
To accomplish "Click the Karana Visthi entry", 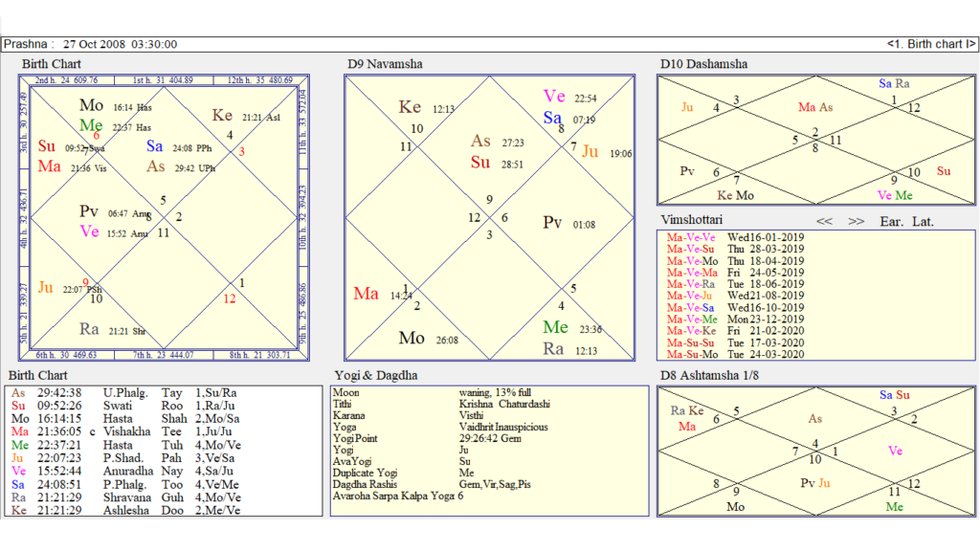I will pos(409,415).
